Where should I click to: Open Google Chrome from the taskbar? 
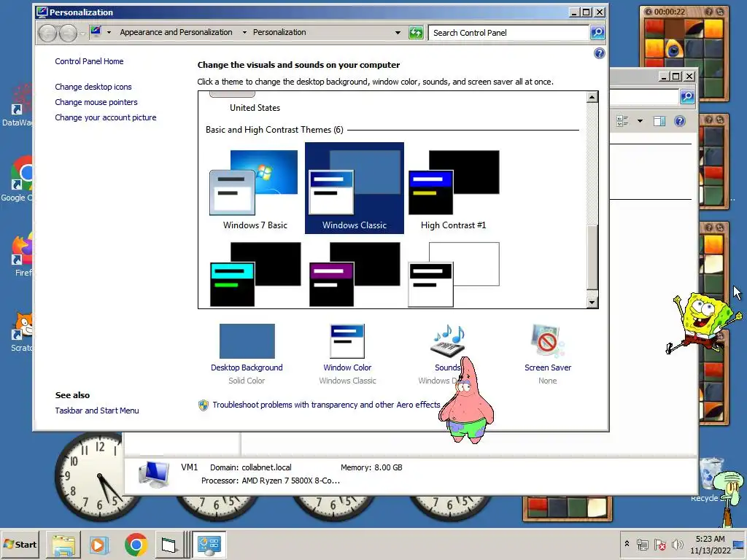136,545
